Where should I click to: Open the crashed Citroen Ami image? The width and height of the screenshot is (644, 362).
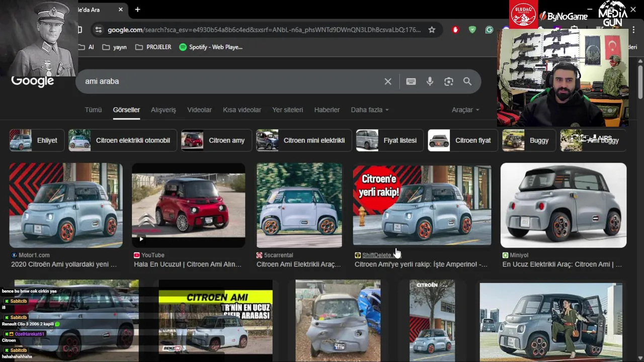click(338, 321)
